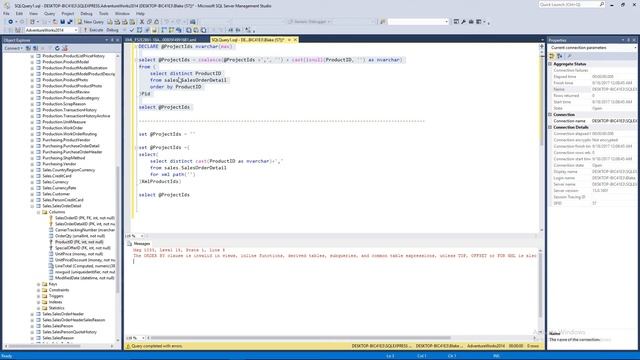Screen dimensions: 640x360
Task: Click the Disconnect icon in Object Explorer toolbar
Action: pos(35,48)
